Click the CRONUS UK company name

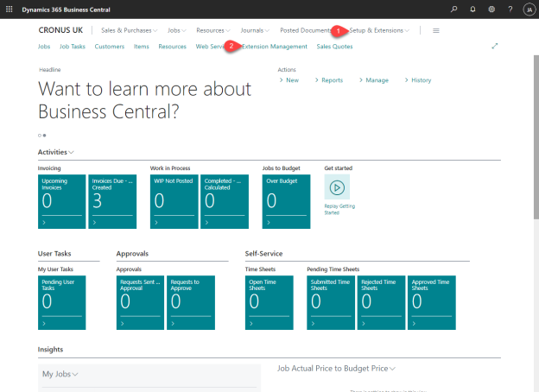tap(60, 30)
